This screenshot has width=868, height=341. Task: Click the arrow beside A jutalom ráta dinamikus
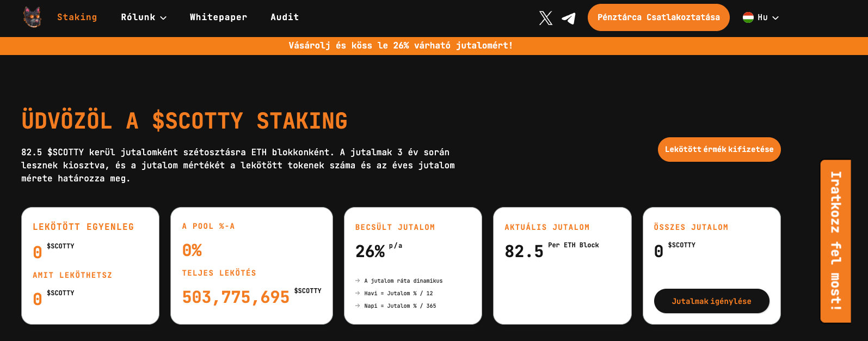358,281
